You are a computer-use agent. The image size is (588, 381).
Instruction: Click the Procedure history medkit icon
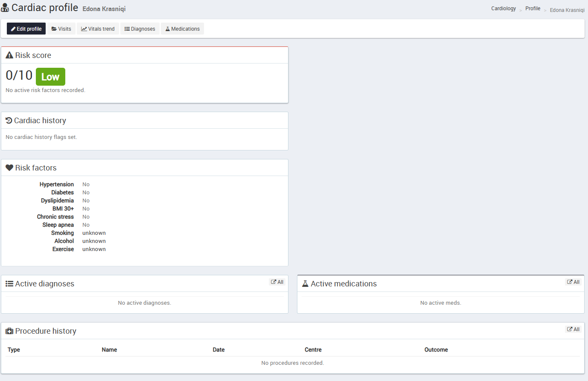point(9,331)
